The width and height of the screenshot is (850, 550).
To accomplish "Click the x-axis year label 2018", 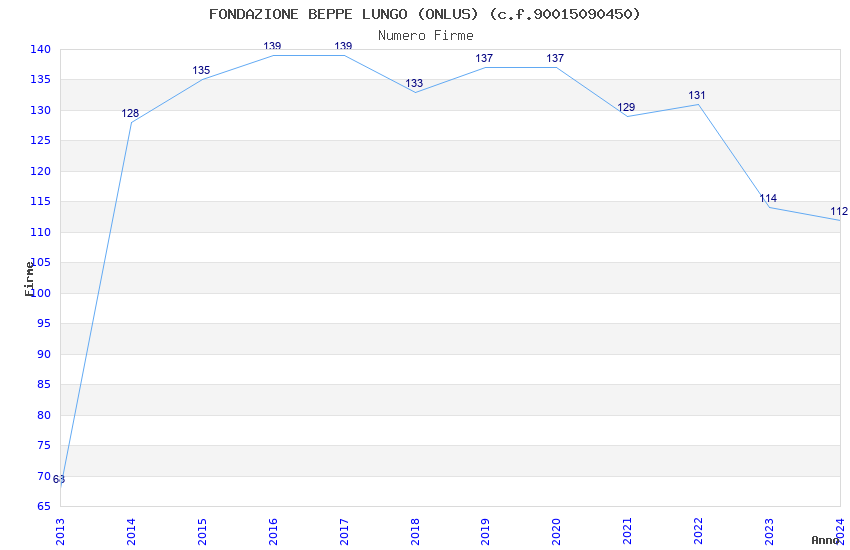I will 415,531.
